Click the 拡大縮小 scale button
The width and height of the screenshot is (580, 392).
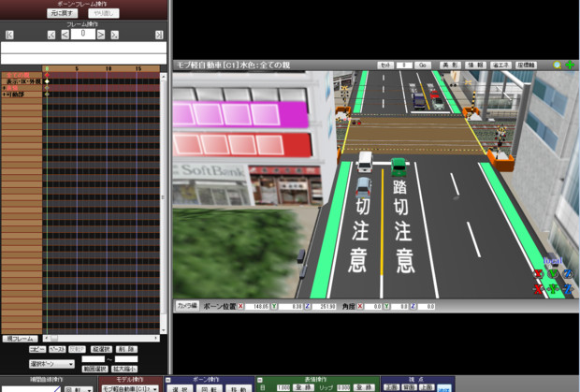click(x=124, y=369)
